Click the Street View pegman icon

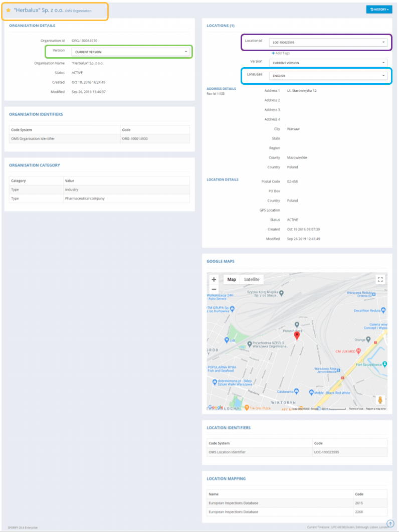point(380,400)
